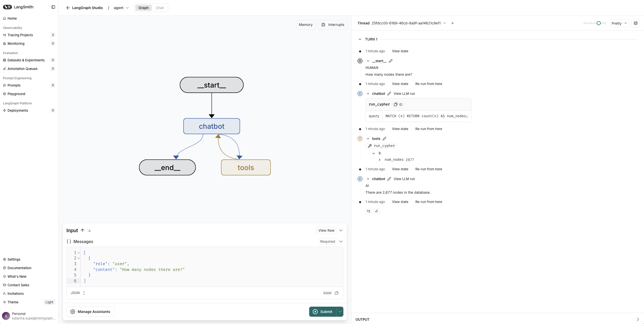The image size is (644, 324).
Task: Switch to Chat view tab
Action: tap(159, 8)
